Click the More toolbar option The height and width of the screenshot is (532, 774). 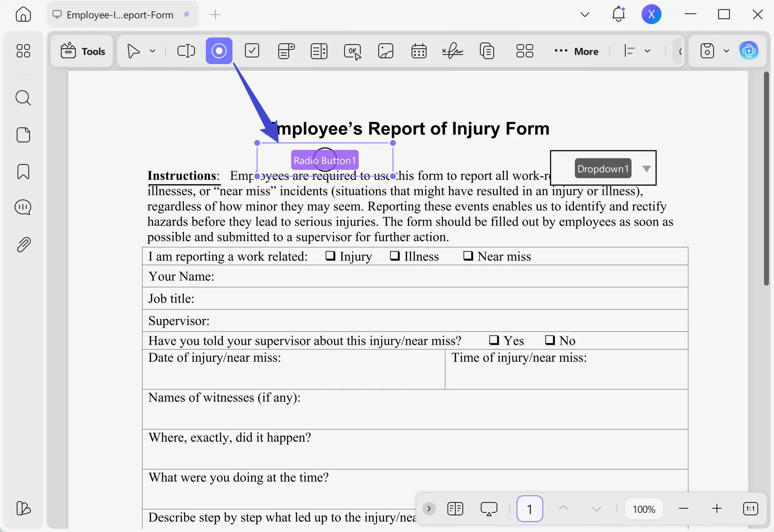(x=577, y=51)
